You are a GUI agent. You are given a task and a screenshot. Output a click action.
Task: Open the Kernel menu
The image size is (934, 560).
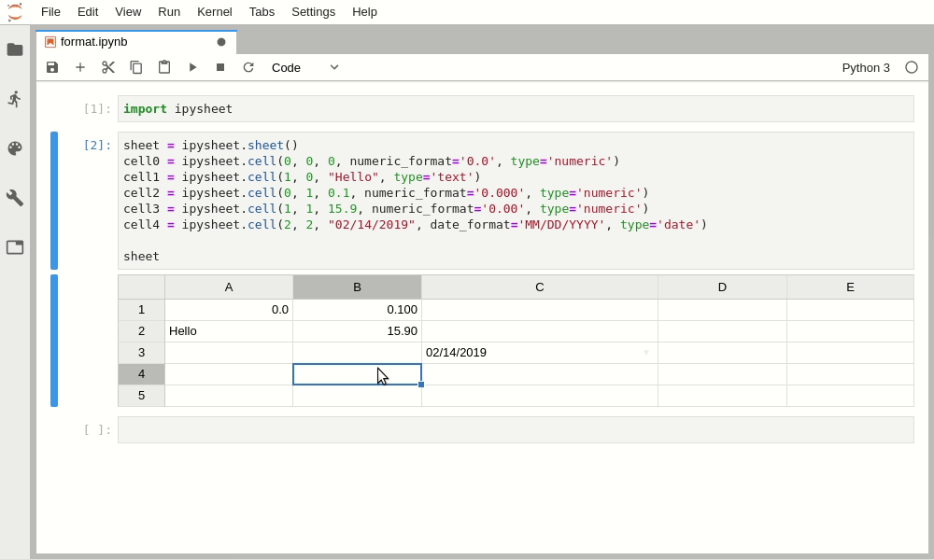(x=214, y=12)
